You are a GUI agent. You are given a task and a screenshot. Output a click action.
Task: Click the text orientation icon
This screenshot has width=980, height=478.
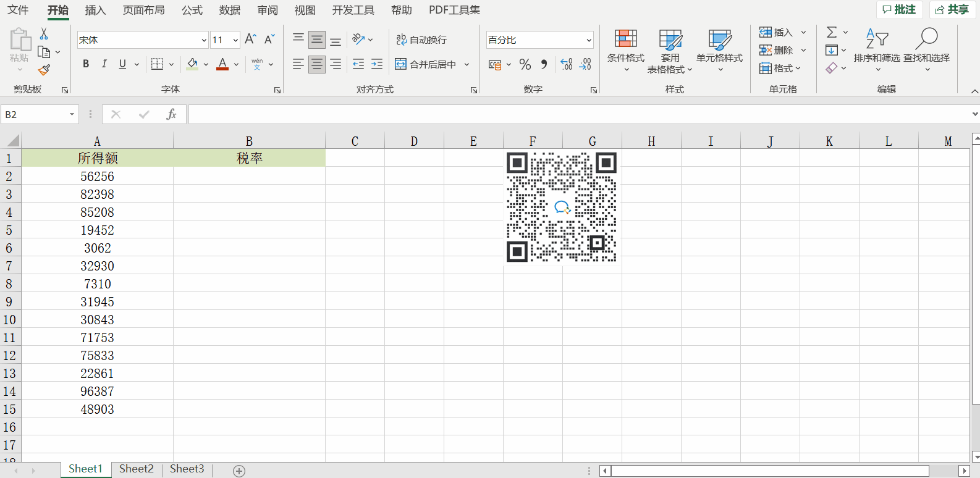[358, 39]
